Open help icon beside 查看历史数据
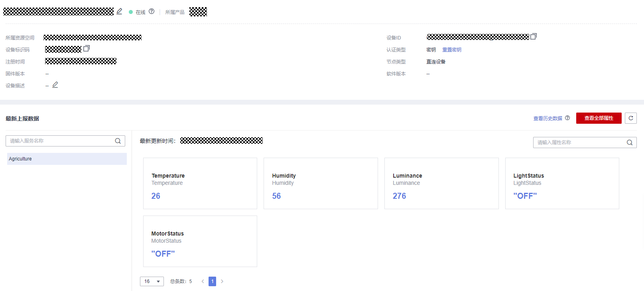644x291 pixels. click(567, 118)
